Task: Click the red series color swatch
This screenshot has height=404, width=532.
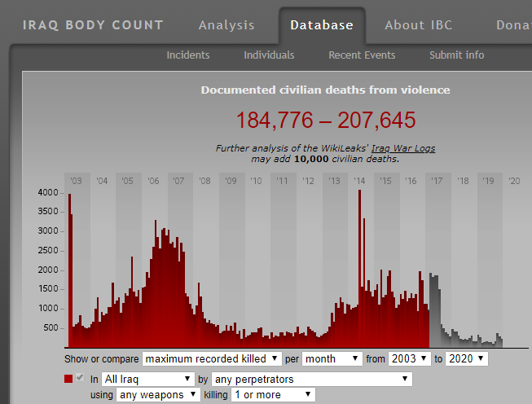Action: coord(68,379)
